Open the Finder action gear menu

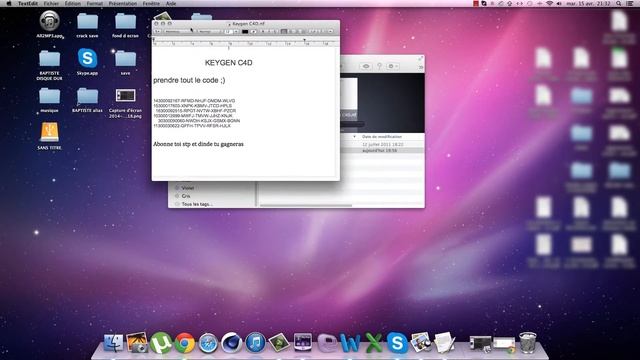point(393,66)
